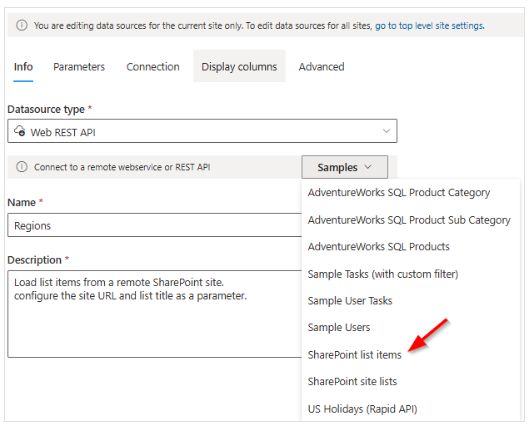Select the SharePoint list items sample

[355, 355]
